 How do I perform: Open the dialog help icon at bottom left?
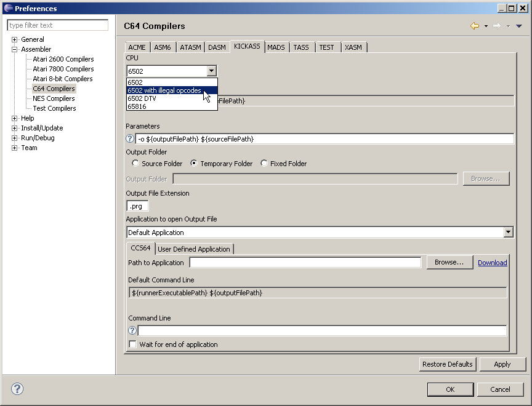(x=17, y=389)
